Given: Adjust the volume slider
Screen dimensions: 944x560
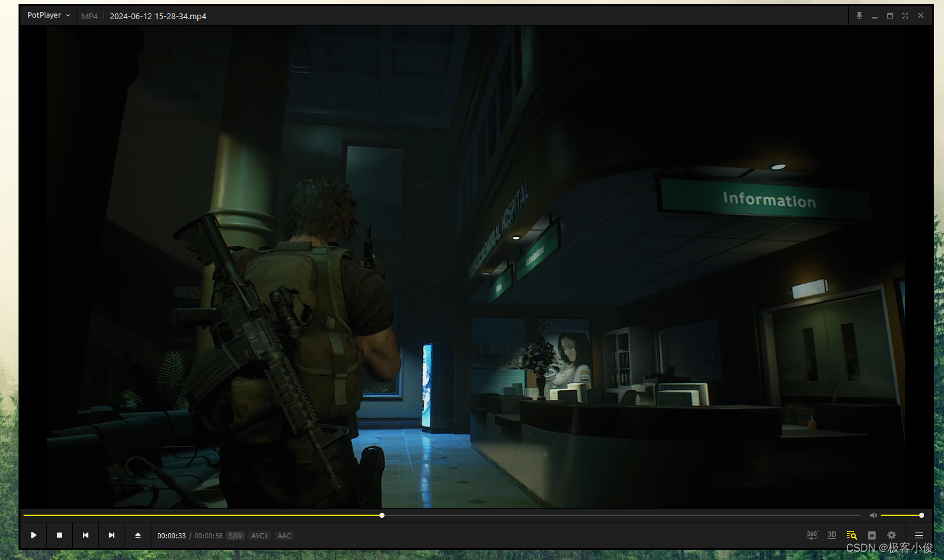Looking at the screenshot, I should (901, 515).
